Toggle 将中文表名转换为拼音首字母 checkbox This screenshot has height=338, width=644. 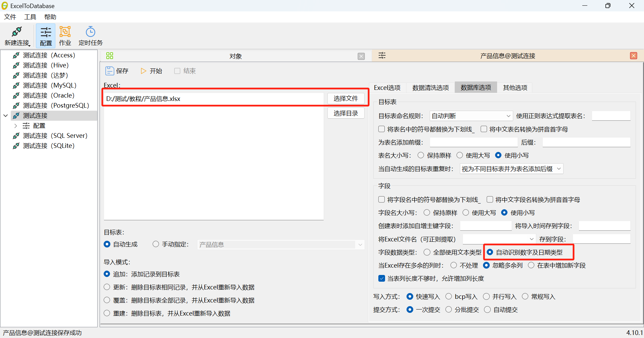(x=484, y=129)
